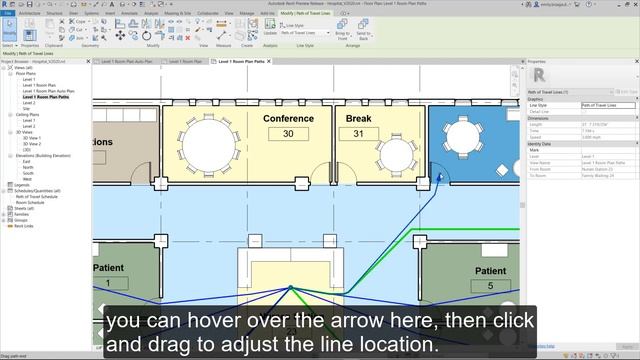This screenshot has width=640, height=360.
Task: Click the Revit logo application button
Action: [x=4, y=4]
